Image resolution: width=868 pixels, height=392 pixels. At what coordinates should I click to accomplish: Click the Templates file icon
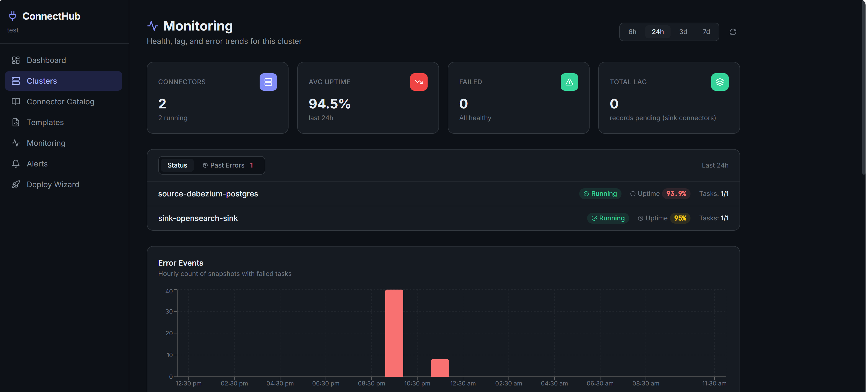16,122
